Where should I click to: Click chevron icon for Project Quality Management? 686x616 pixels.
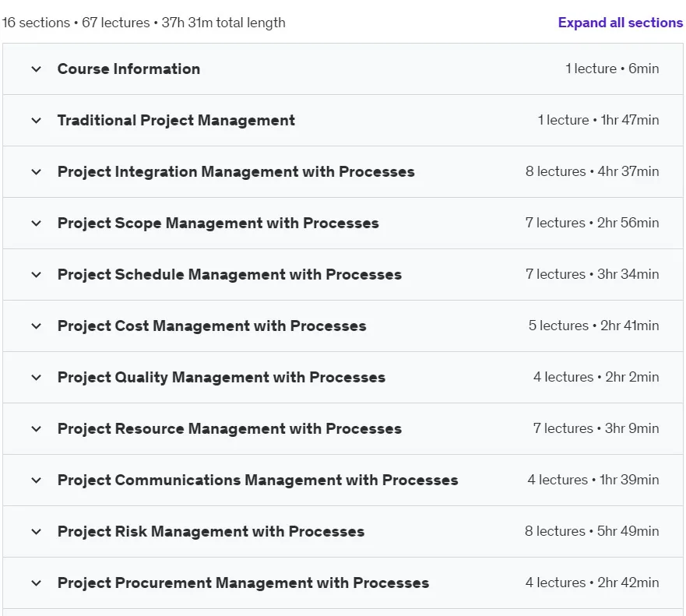pyautogui.click(x=37, y=378)
